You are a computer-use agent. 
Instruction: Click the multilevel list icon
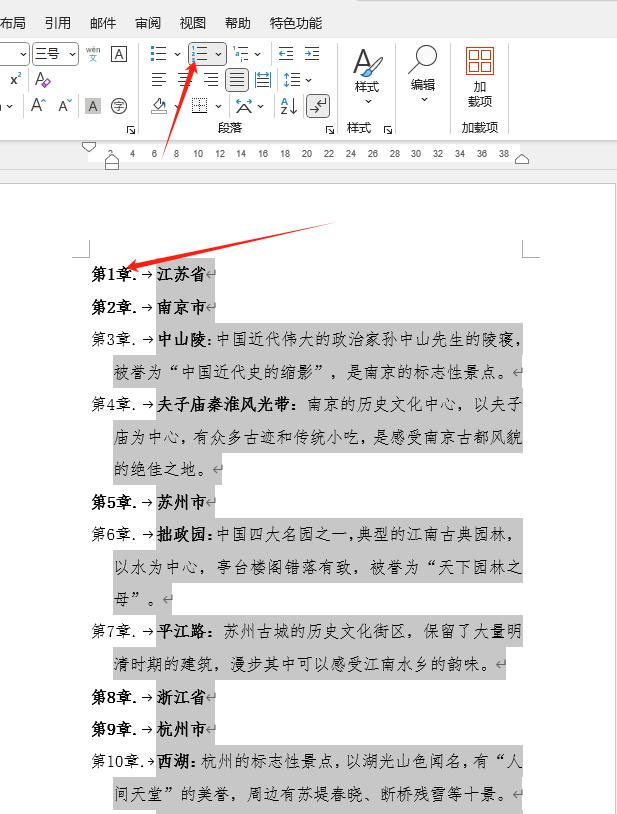240,54
